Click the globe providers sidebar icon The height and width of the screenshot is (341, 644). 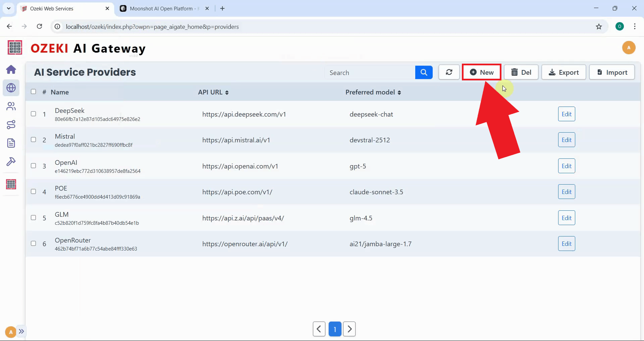11,88
